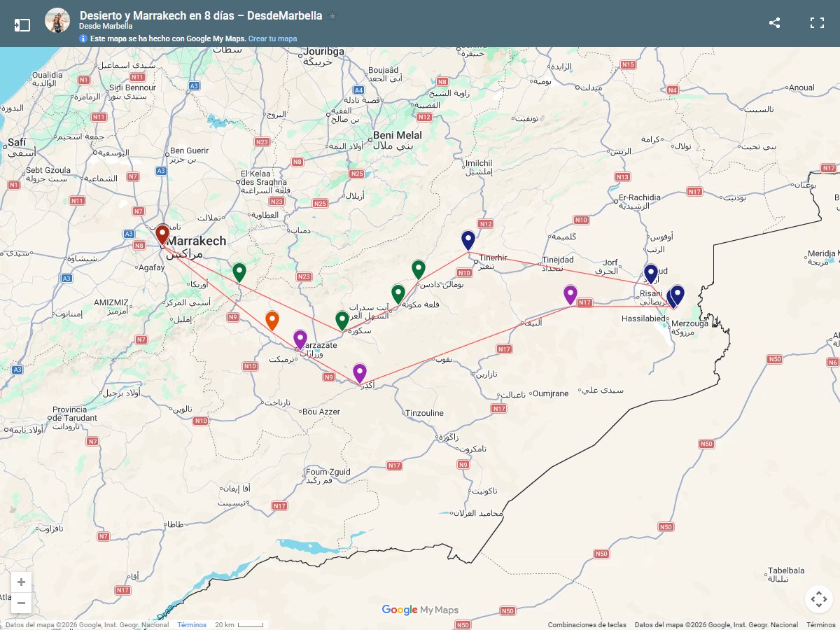Select the dark red Marrakech marker

coord(162,234)
